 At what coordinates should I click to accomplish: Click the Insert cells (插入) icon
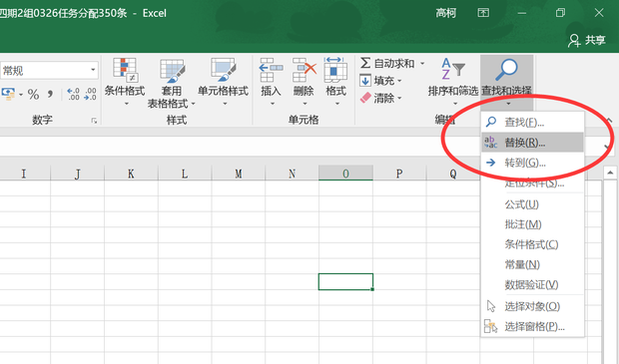(x=271, y=70)
